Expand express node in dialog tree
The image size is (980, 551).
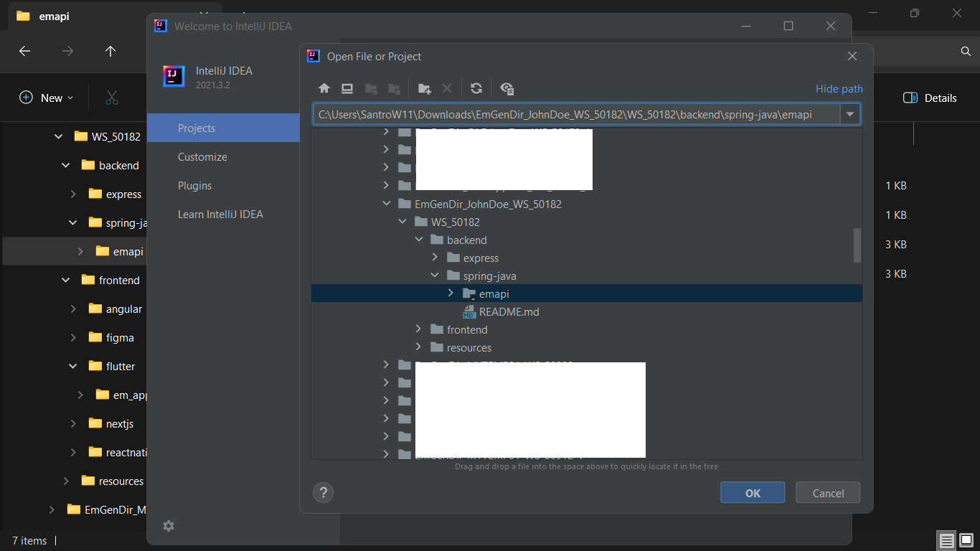point(435,258)
